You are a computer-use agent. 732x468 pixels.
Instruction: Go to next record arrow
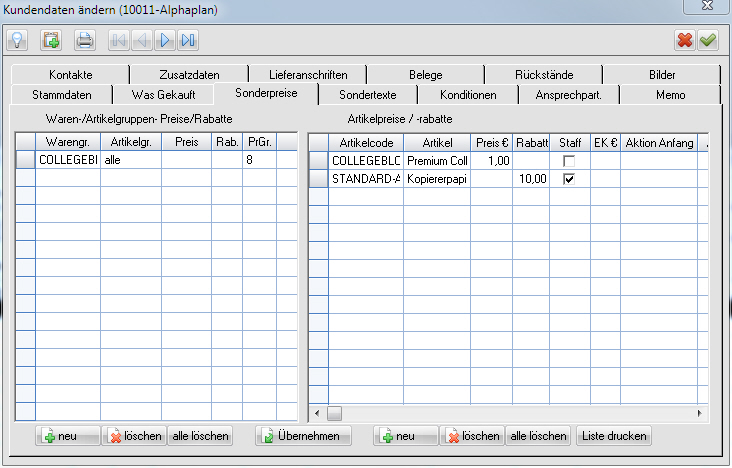pos(164,40)
